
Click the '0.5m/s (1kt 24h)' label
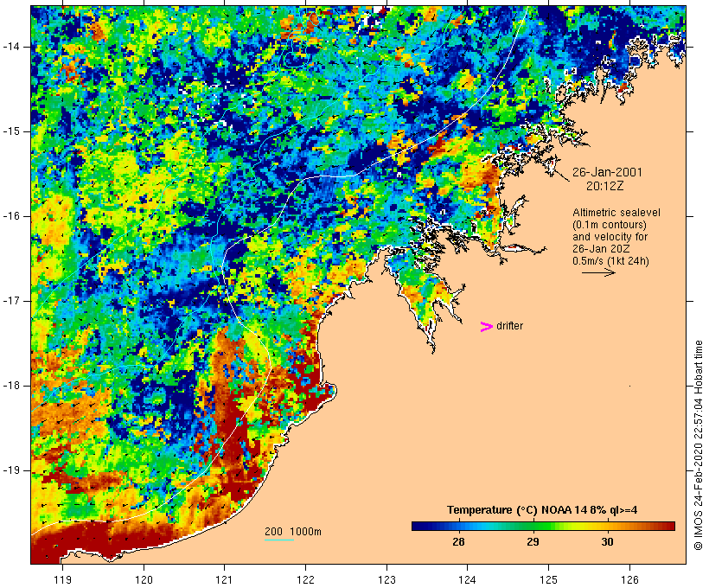coord(611,261)
